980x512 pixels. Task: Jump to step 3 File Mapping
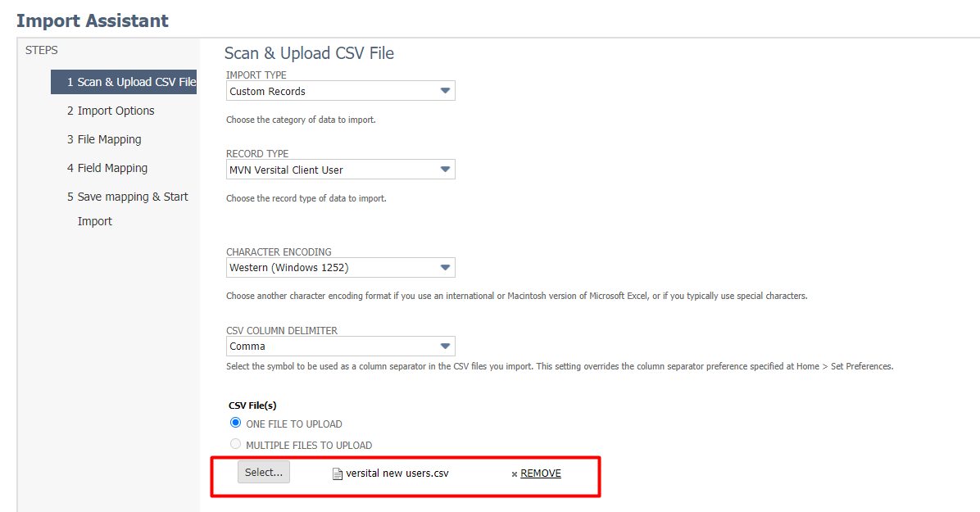tap(104, 139)
